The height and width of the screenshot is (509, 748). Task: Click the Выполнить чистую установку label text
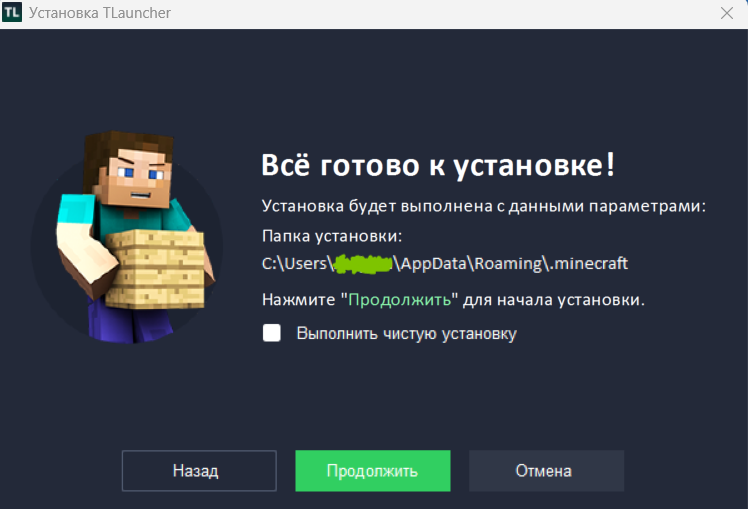(406, 333)
